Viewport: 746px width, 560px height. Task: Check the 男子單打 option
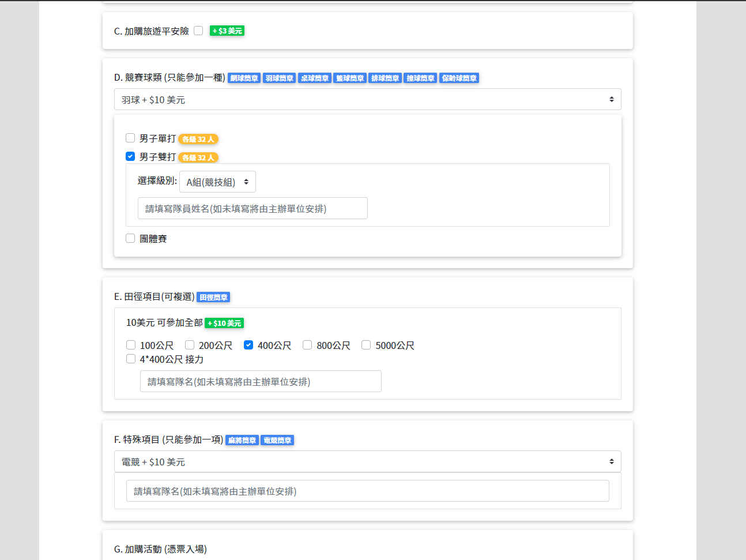coord(130,137)
